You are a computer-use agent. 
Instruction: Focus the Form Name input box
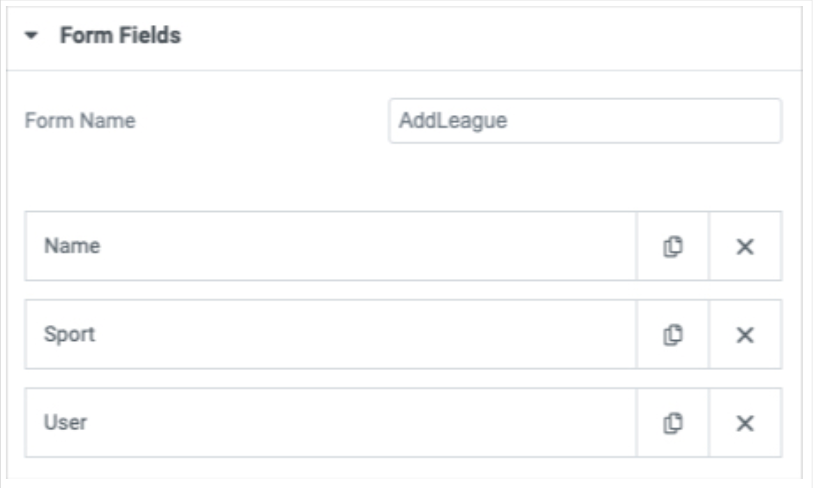point(585,121)
